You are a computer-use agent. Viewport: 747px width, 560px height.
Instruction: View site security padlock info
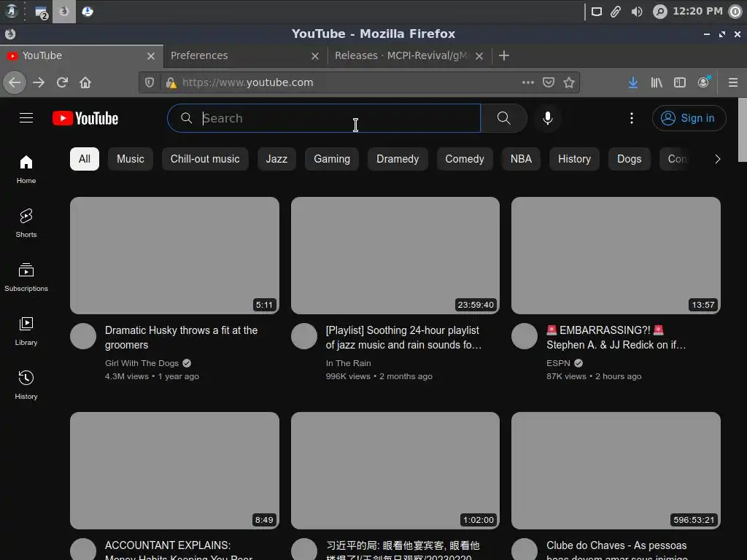click(x=171, y=83)
